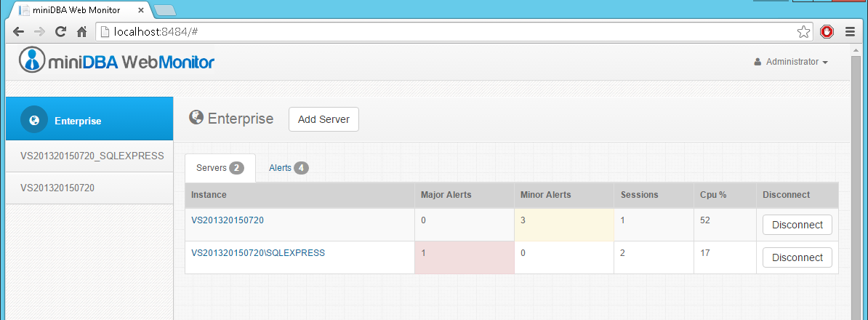Click the Servers tab count badge 2
This screenshot has height=320, width=868.
(x=236, y=168)
